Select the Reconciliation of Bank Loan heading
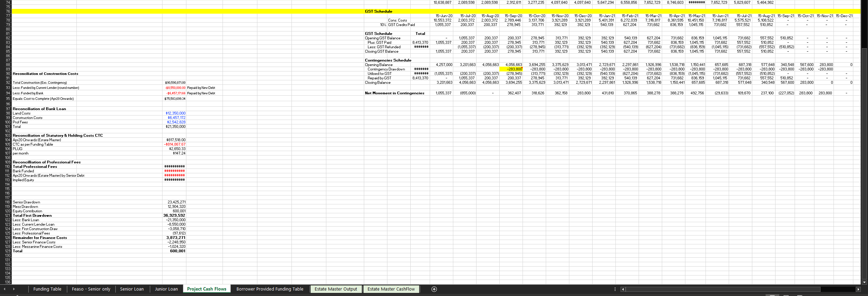The image size is (868, 296). [39, 109]
